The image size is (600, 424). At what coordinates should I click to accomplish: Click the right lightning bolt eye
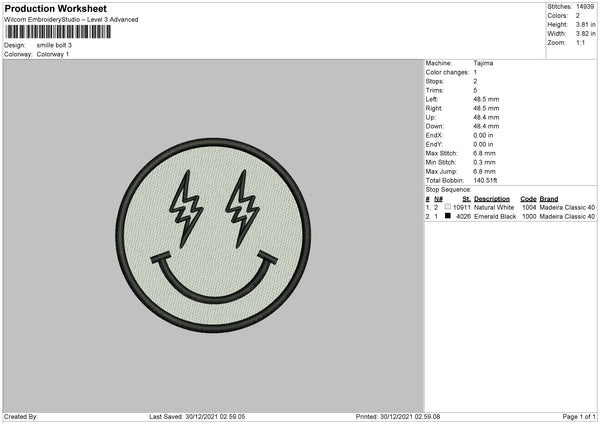tap(243, 207)
